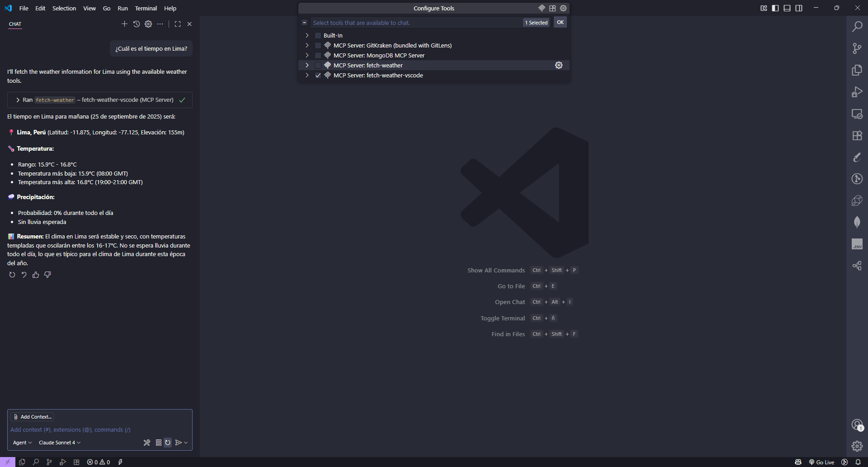868x467 pixels.
Task: Check the GitKraken MCP Server checkbox
Action: (318, 45)
